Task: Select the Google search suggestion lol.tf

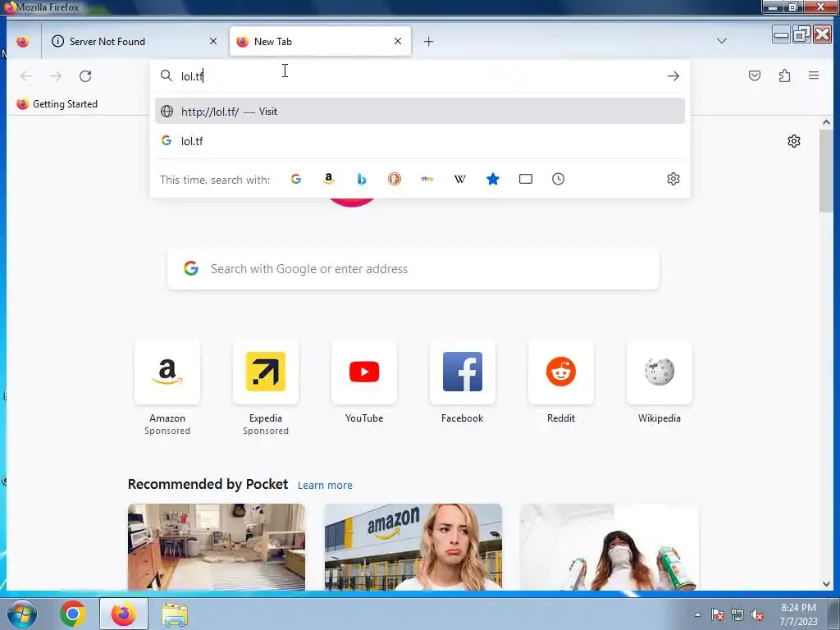Action: coord(419,141)
